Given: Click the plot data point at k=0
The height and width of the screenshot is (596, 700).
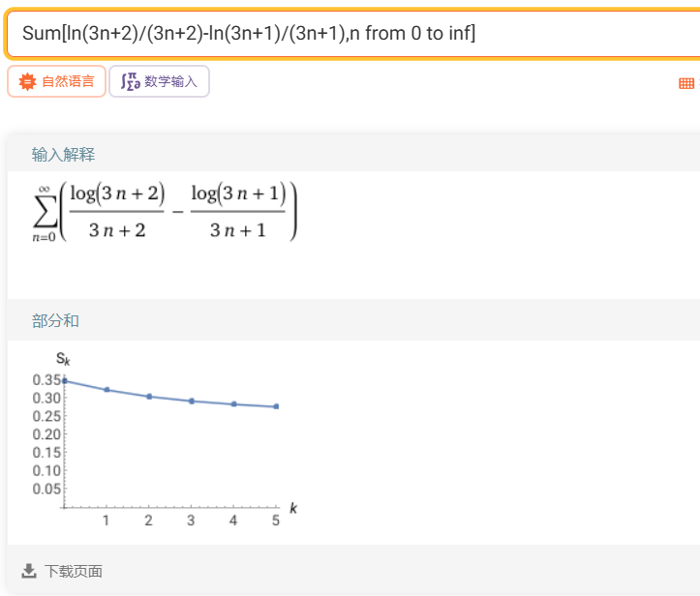Looking at the screenshot, I should [x=64, y=380].
